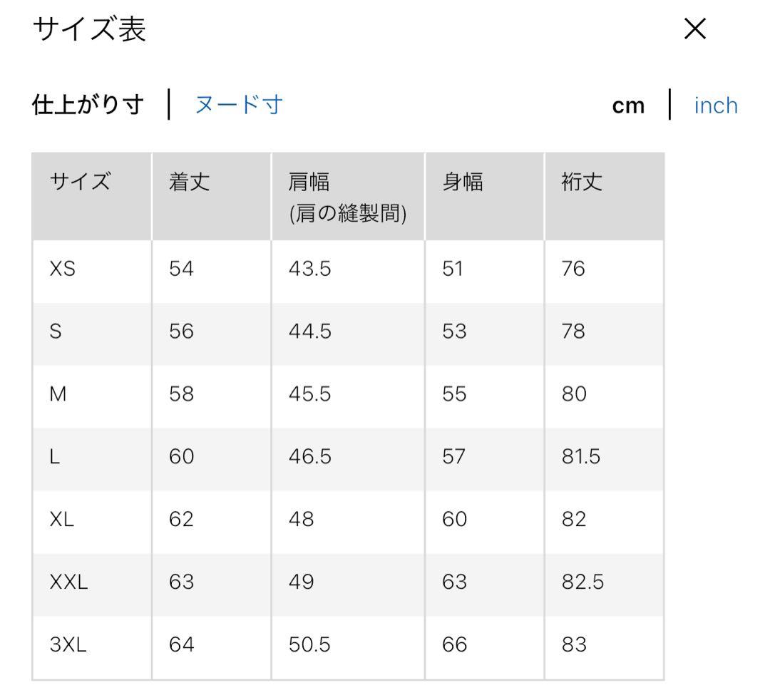This screenshot has width=770, height=700.
Task: Click the 裄丈 value 76 for XS
Action: [573, 269]
